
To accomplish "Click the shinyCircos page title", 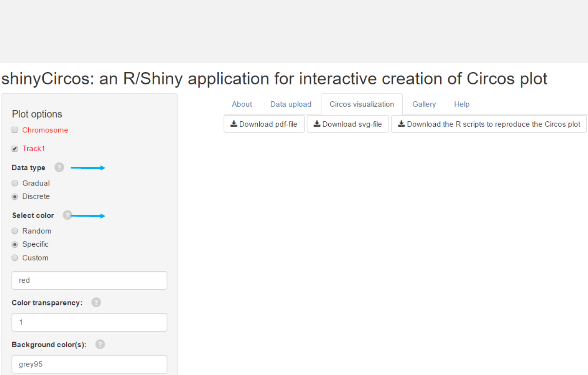I will coord(274,78).
